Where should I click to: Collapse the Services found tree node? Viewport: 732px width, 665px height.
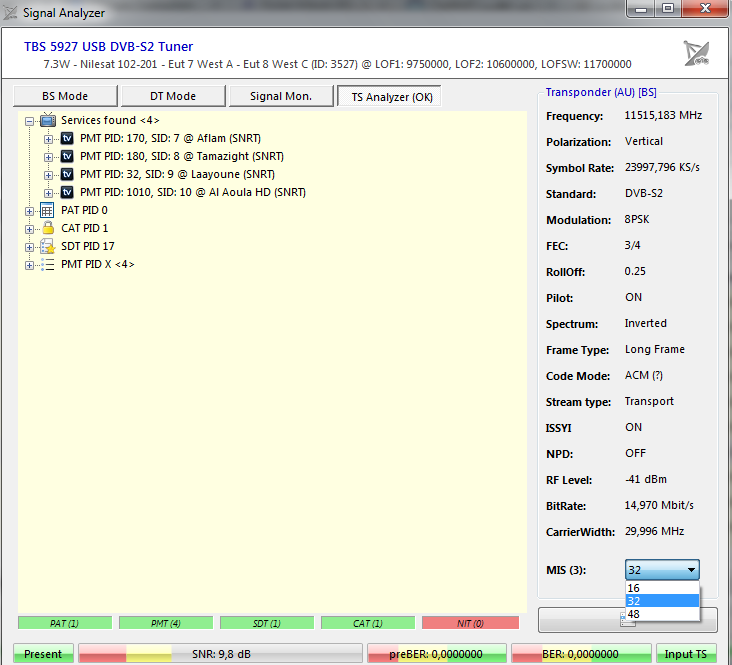click(30, 120)
